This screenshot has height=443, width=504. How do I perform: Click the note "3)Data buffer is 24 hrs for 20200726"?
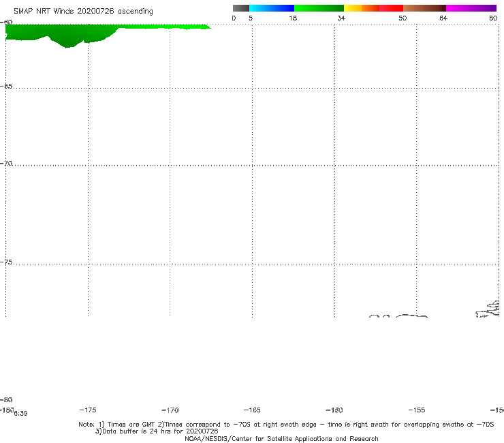pos(157,431)
